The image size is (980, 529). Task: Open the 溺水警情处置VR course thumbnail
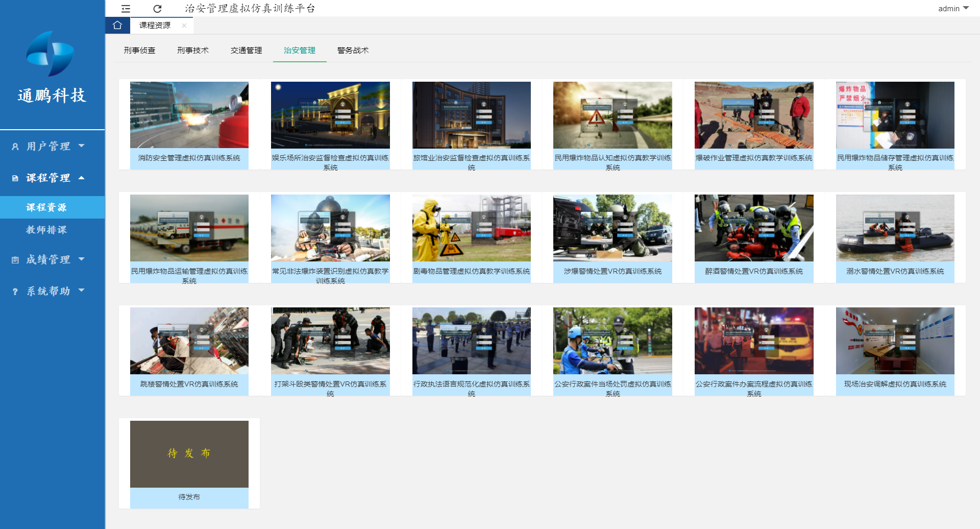tap(895, 228)
